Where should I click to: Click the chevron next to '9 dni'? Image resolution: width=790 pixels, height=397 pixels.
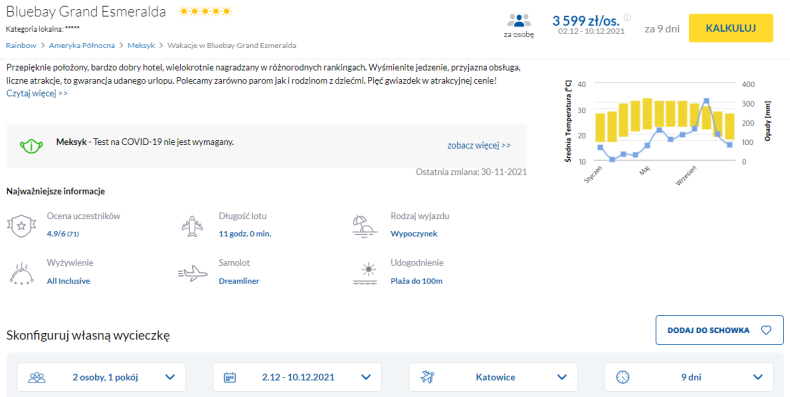(x=758, y=377)
